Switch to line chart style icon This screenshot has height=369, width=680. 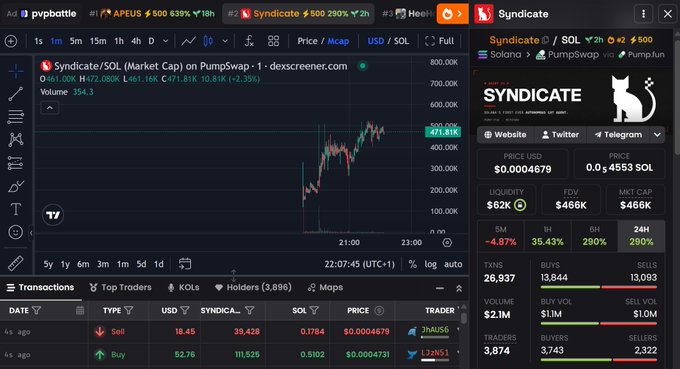click(x=188, y=41)
